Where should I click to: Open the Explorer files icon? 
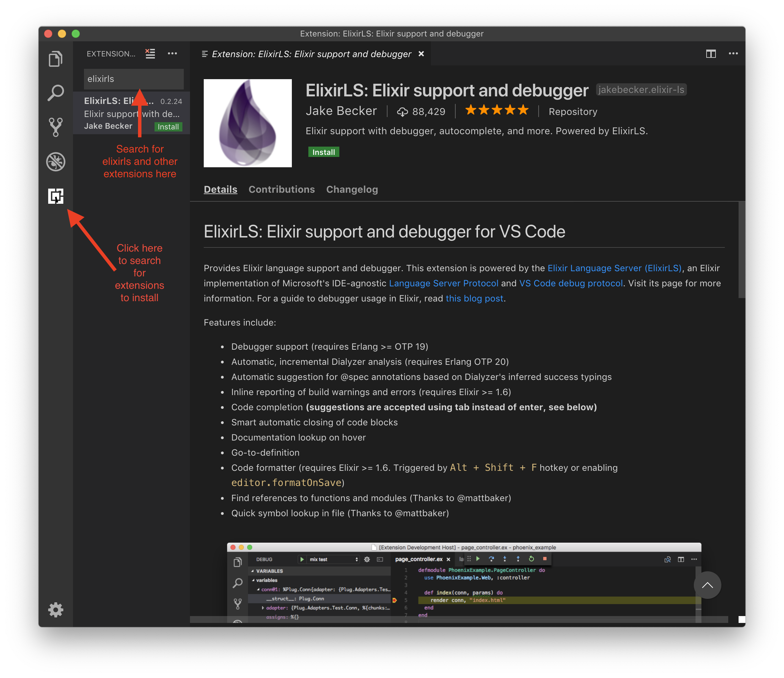(x=56, y=59)
